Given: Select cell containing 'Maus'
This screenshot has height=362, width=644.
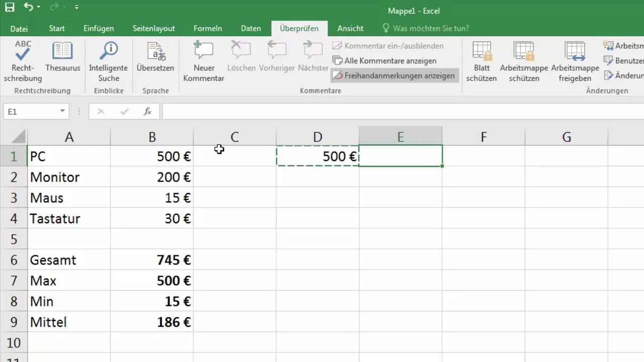Looking at the screenshot, I should click(x=69, y=198).
